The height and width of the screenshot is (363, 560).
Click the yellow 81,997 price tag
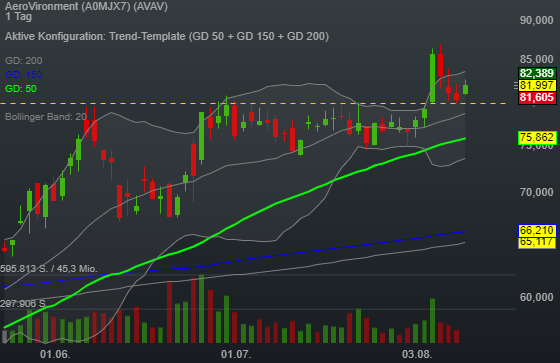coord(537,85)
